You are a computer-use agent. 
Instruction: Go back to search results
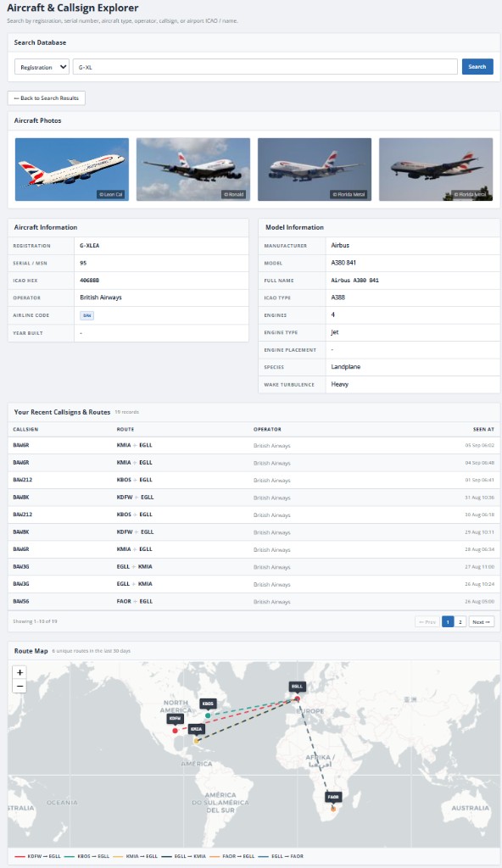47,98
